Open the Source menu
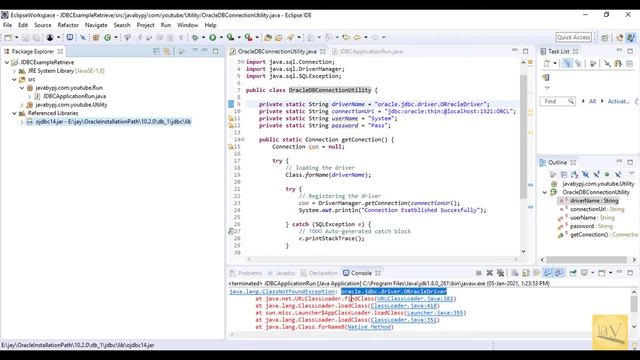Viewport: 640px width, 360px height. click(x=42, y=25)
